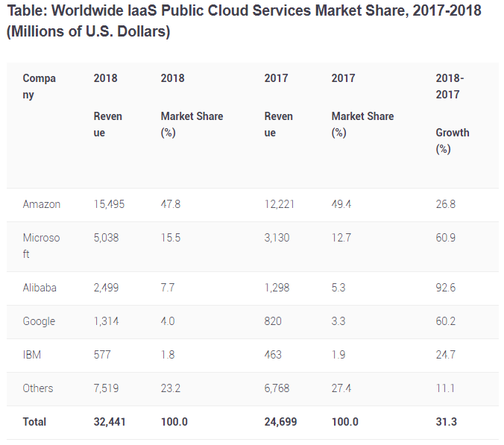Click the 2017 Market Share (%) header
The width and height of the screenshot is (504, 445).
[362, 105]
